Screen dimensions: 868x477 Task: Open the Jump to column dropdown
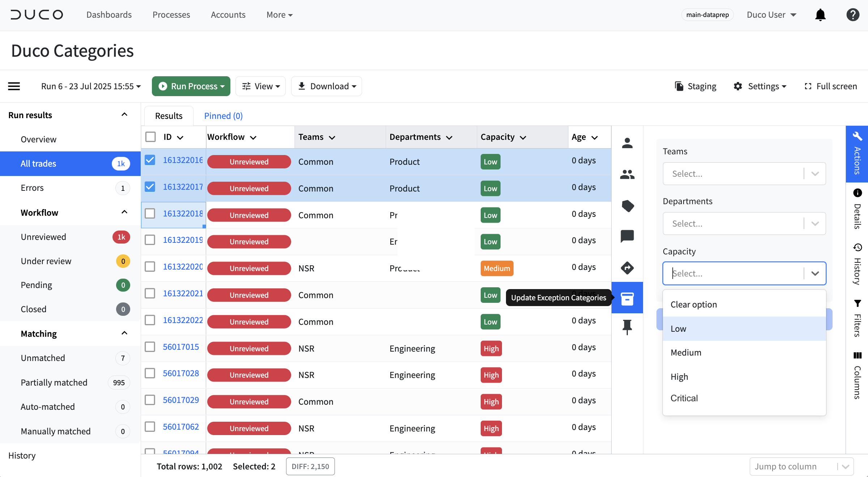pos(802,467)
